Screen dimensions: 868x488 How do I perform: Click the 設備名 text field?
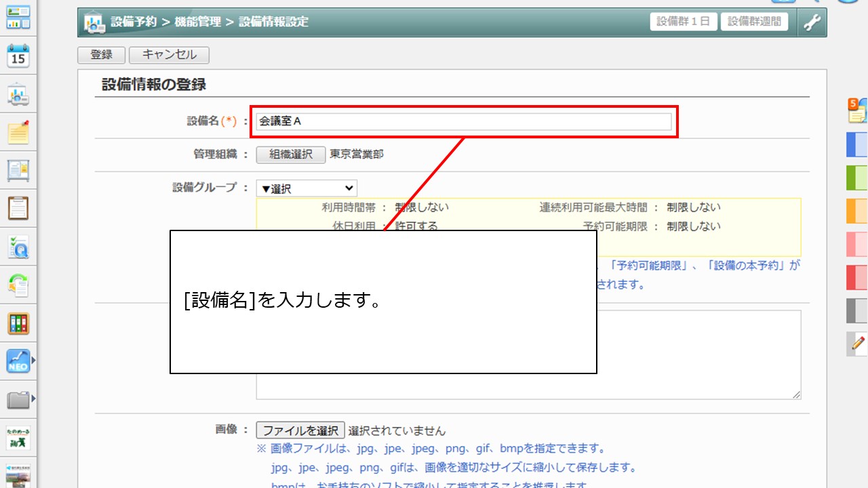tap(464, 122)
